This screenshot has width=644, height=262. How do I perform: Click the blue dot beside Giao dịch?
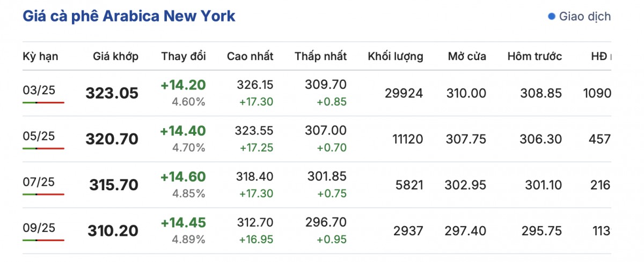(551, 17)
